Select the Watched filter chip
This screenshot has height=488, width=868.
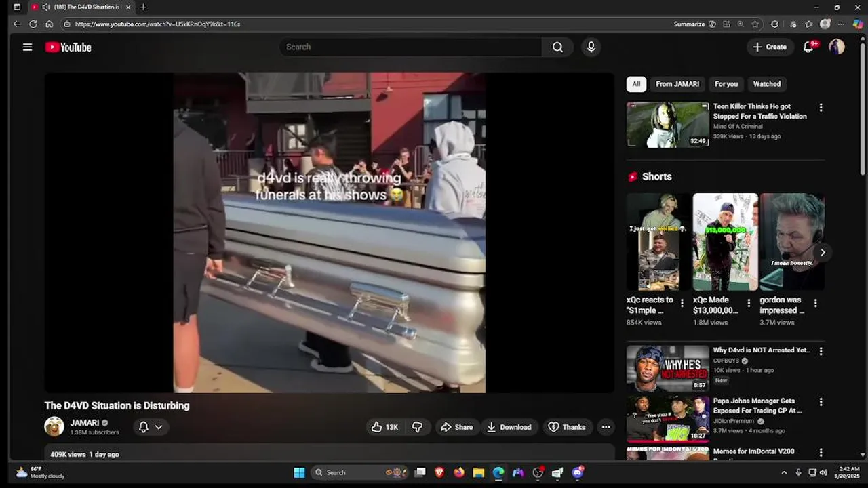point(767,84)
